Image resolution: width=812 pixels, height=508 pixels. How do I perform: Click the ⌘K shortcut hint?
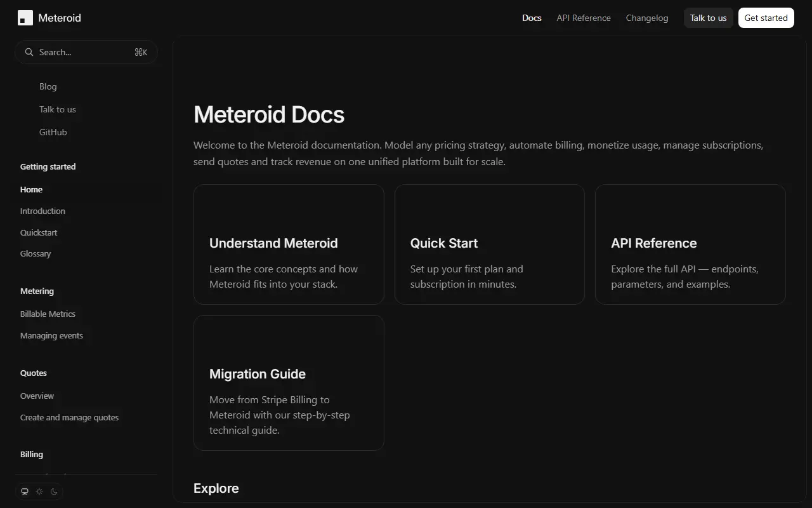(141, 52)
